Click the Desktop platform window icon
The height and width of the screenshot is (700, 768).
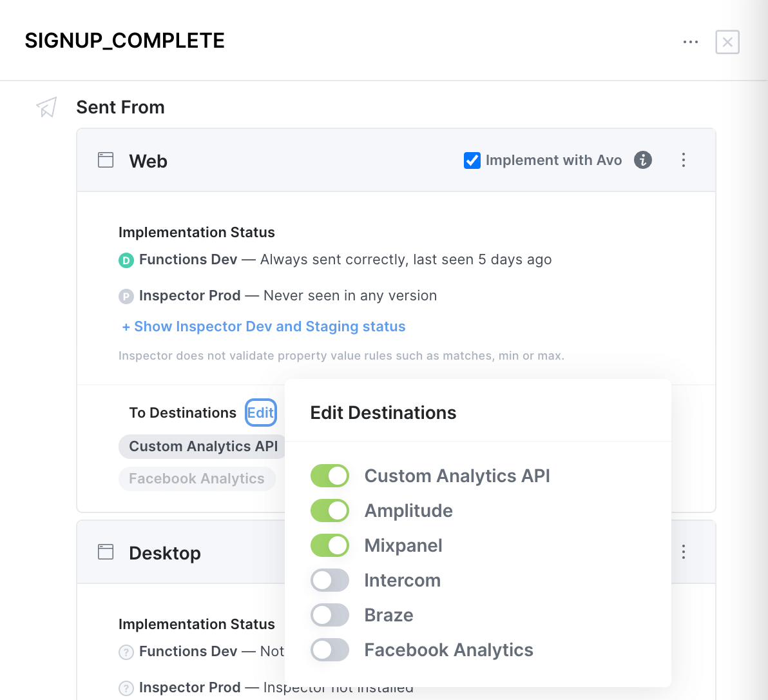105,552
